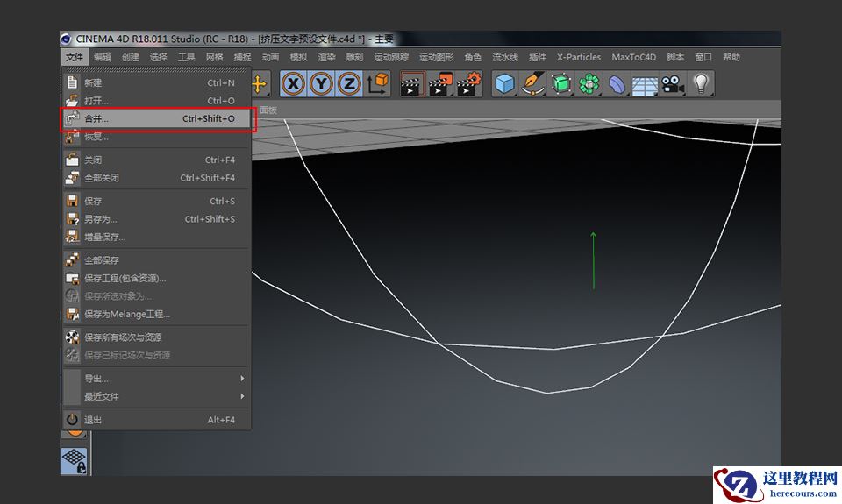Click the workplane lock grid icon
The width and height of the screenshot is (842, 504).
coord(74,461)
